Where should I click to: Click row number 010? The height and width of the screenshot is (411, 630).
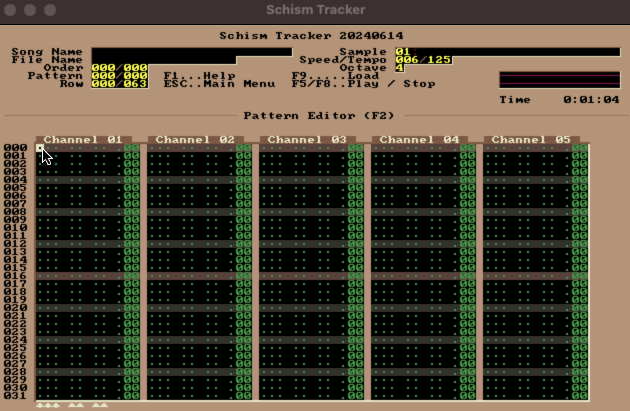[16, 228]
